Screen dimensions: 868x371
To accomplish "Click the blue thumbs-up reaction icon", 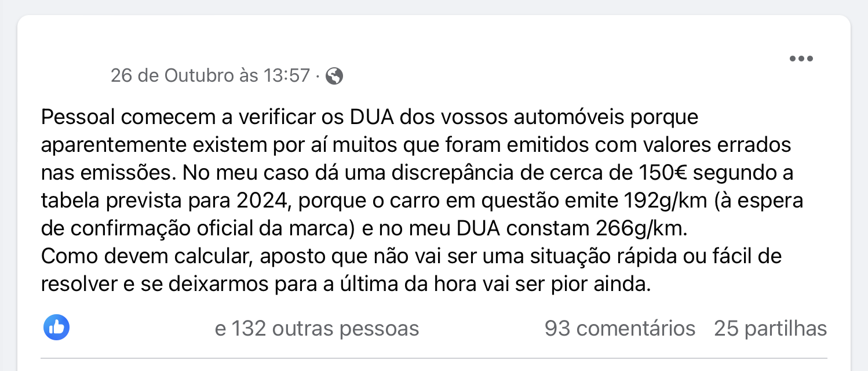I will pyautogui.click(x=56, y=328).
